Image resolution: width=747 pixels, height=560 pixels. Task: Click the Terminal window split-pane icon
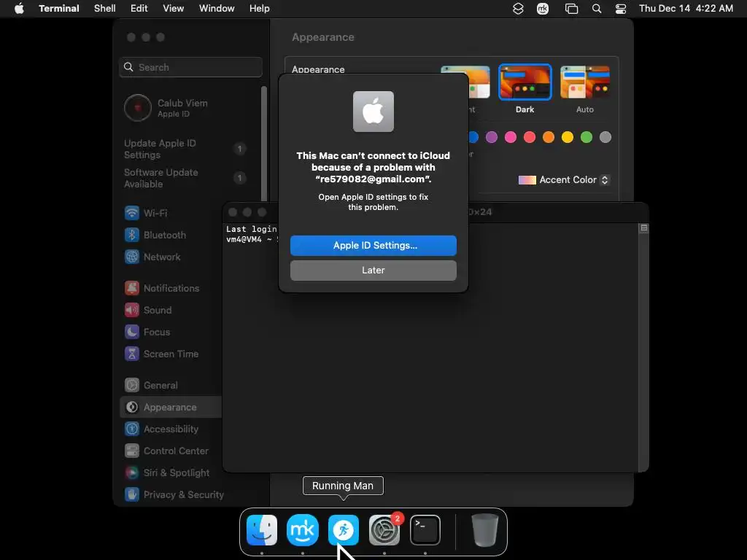(x=643, y=228)
